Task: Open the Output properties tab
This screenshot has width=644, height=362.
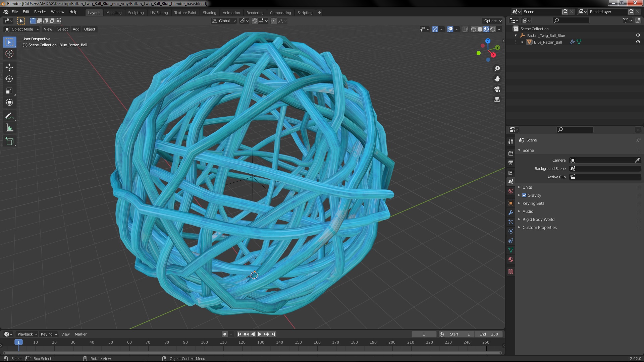Action: pyautogui.click(x=511, y=163)
